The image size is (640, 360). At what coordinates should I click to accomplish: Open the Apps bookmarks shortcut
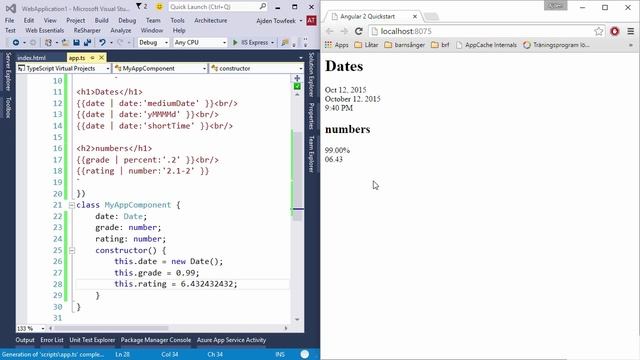[337, 45]
